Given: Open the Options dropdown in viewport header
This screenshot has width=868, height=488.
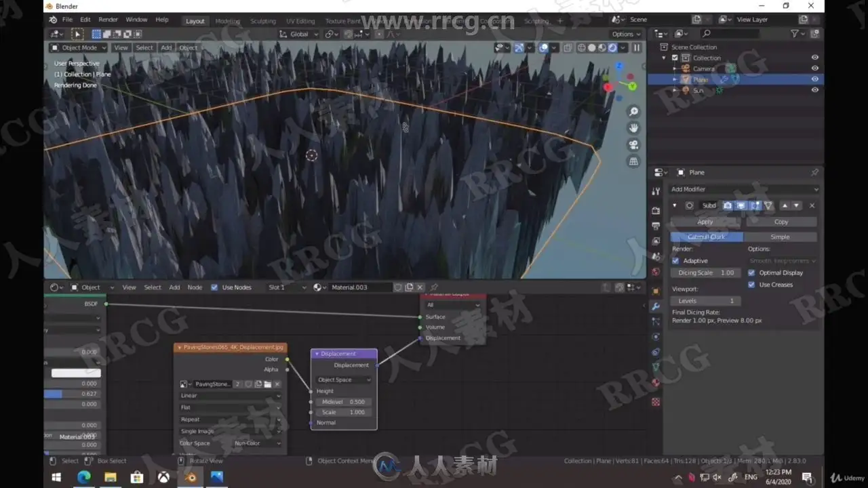Looking at the screenshot, I should 625,34.
